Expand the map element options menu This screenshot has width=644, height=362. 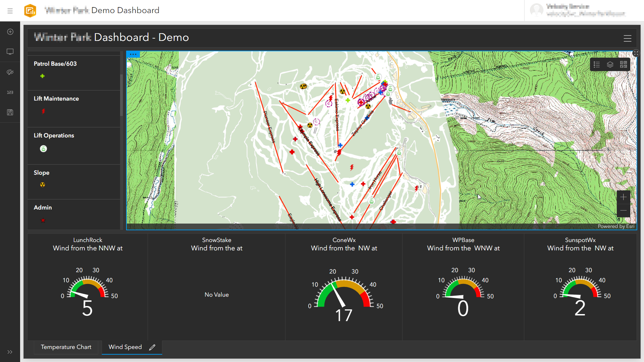pos(133,54)
